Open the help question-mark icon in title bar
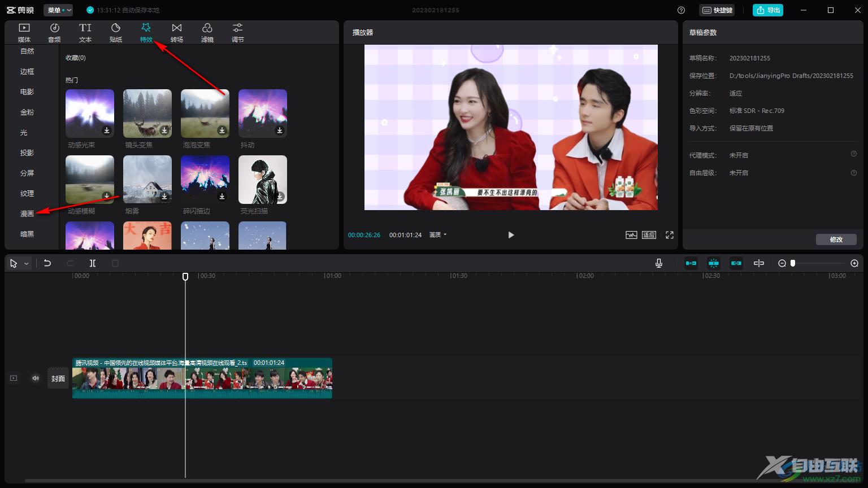The height and width of the screenshot is (488, 868). coord(681,10)
